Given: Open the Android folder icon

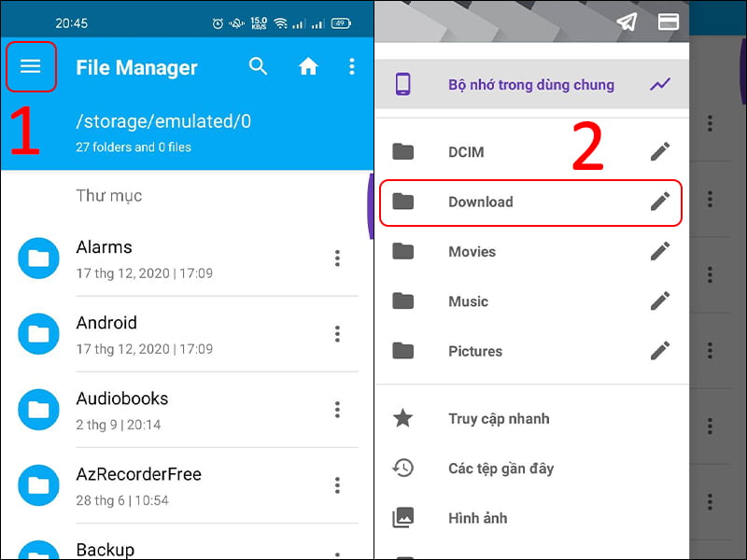Looking at the screenshot, I should [38, 334].
